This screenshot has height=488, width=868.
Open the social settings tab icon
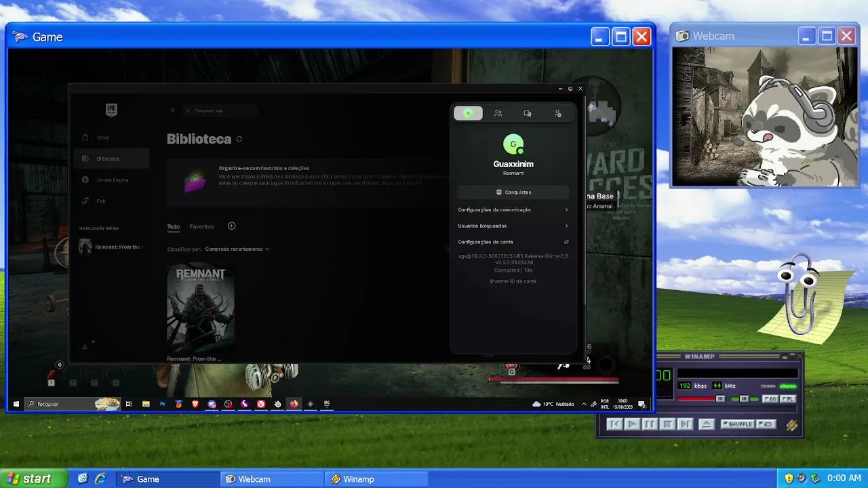tap(557, 113)
